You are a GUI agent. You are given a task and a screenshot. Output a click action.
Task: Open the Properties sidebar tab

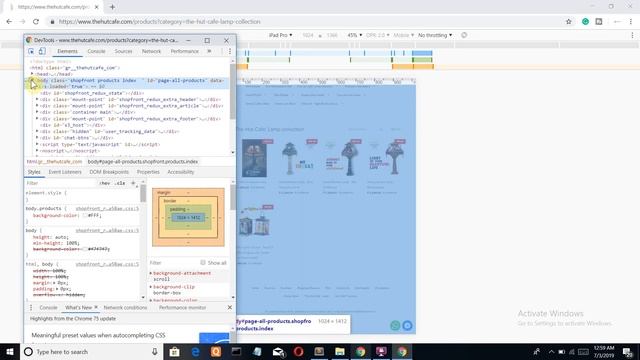tap(148, 172)
